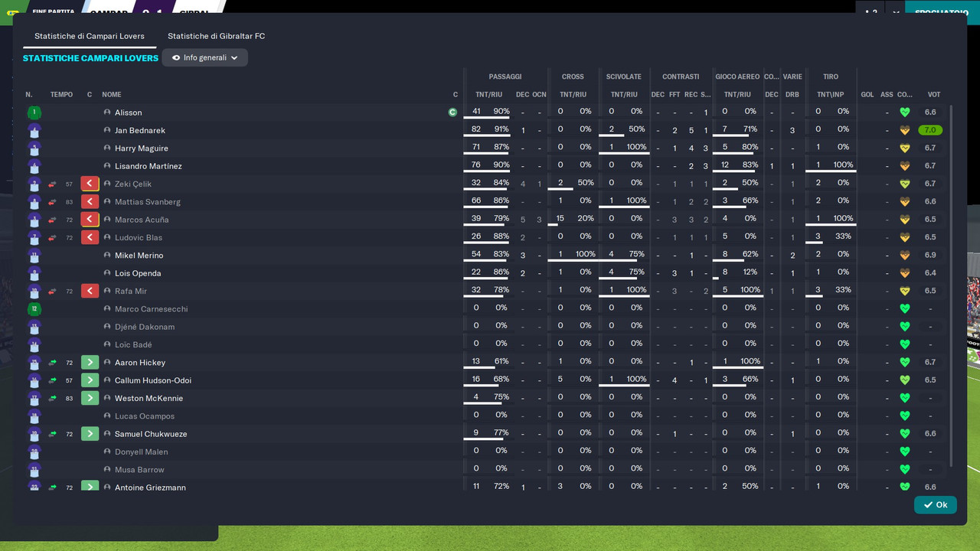
Task: Click green substituted-on arrow for Callum Hudson-Odoi
Action: tap(90, 380)
